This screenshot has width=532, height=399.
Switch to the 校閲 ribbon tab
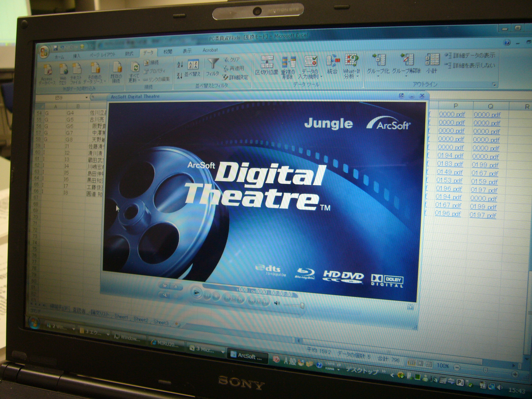click(168, 51)
